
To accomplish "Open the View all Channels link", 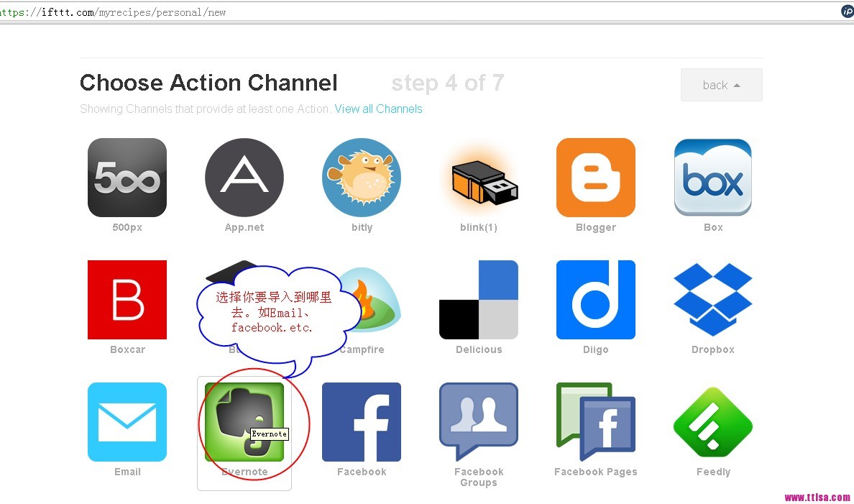I will tap(378, 109).
